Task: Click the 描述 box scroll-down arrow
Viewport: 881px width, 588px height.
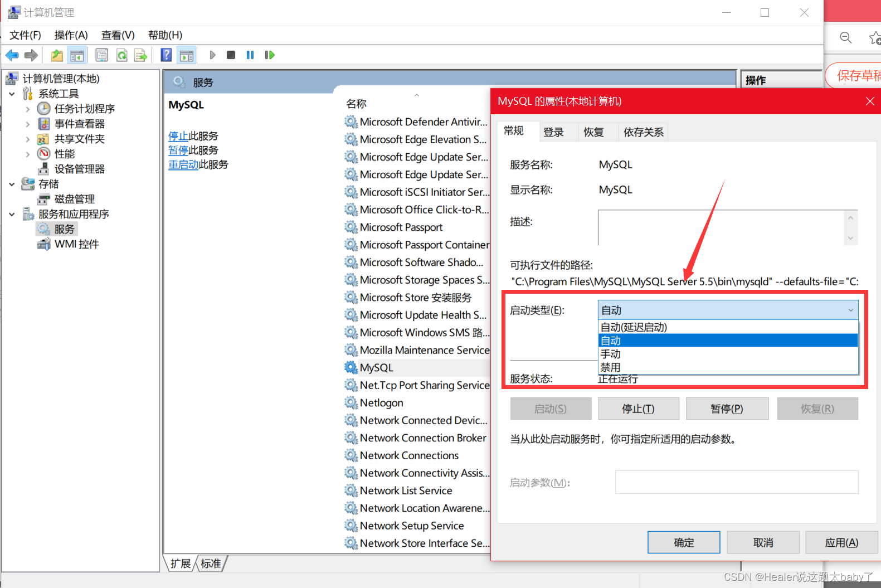Action: [850, 238]
